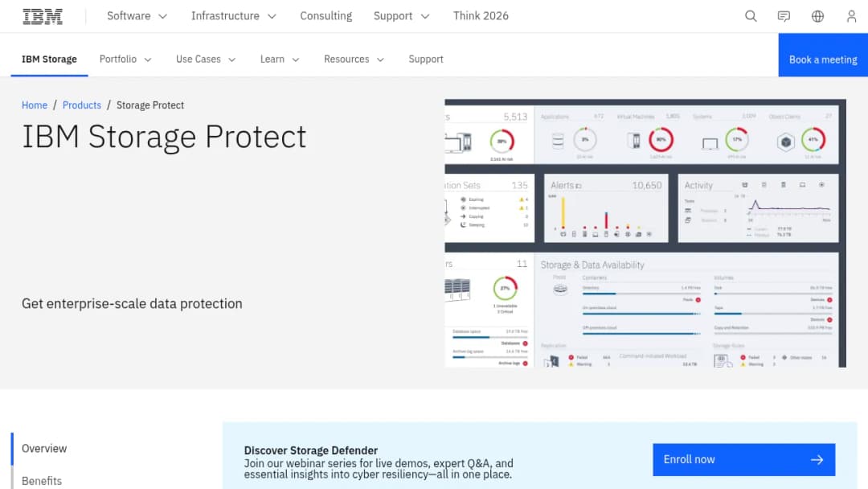
Task: Click the 'Activity' panel title in dashboard image
Action: click(698, 186)
